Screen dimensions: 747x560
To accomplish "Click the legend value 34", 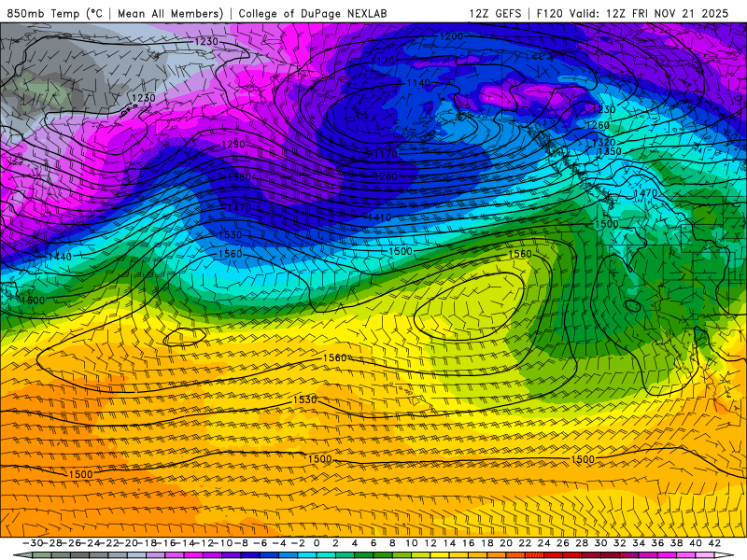I will coord(639,543).
